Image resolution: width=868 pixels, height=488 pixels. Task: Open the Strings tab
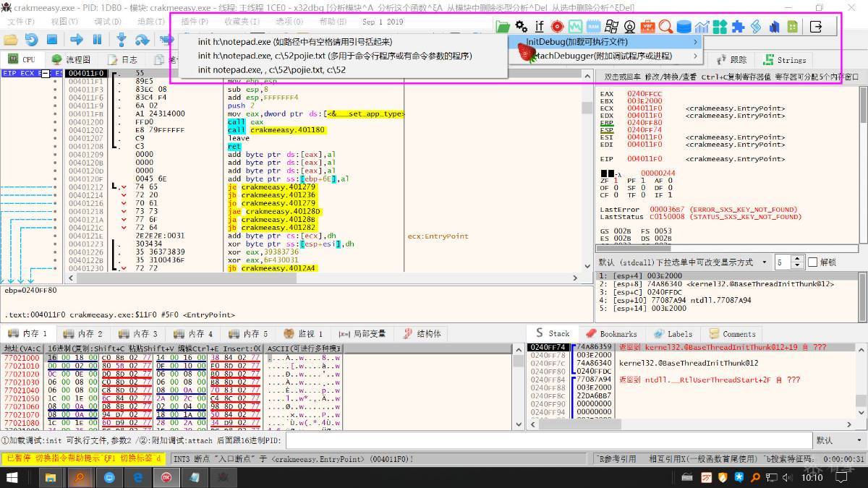coord(784,60)
